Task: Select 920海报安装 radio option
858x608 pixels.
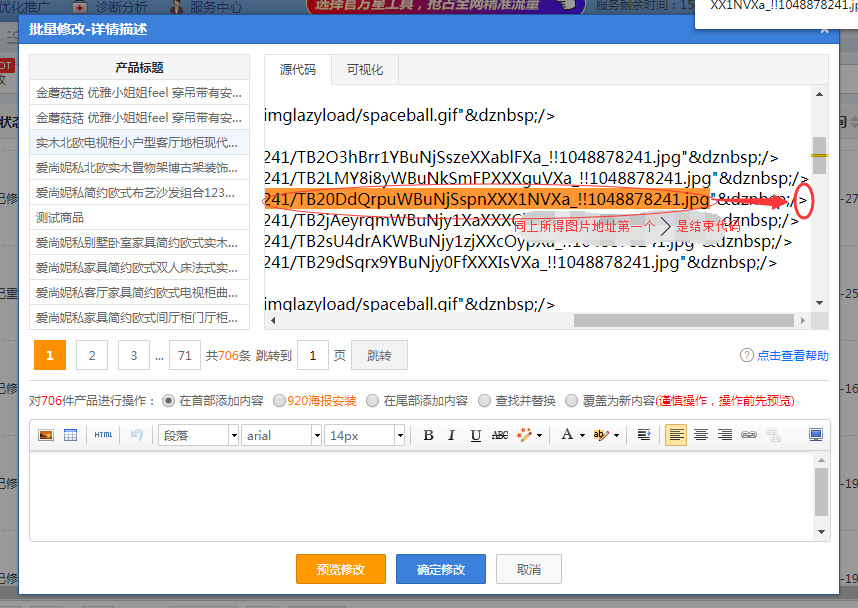Action: (x=279, y=401)
